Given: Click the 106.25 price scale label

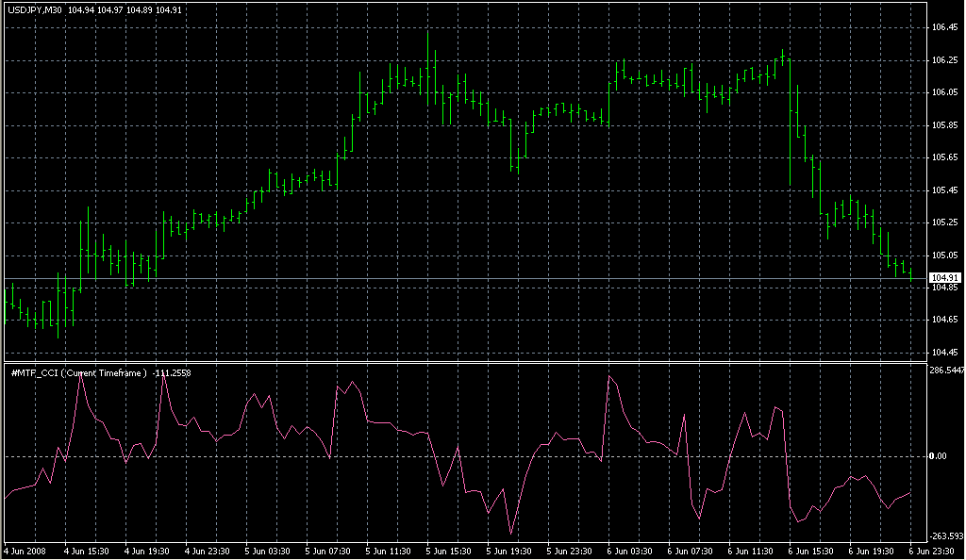Looking at the screenshot, I should (945, 60).
